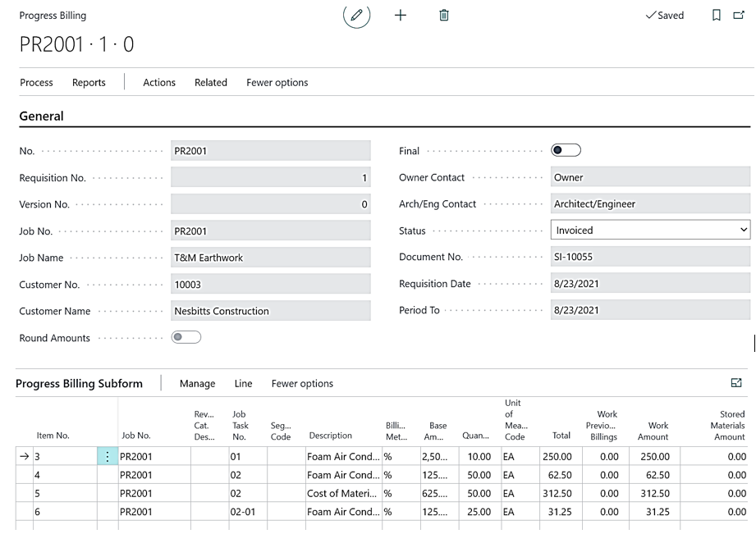Click the Customer No. field 10003

271,285
